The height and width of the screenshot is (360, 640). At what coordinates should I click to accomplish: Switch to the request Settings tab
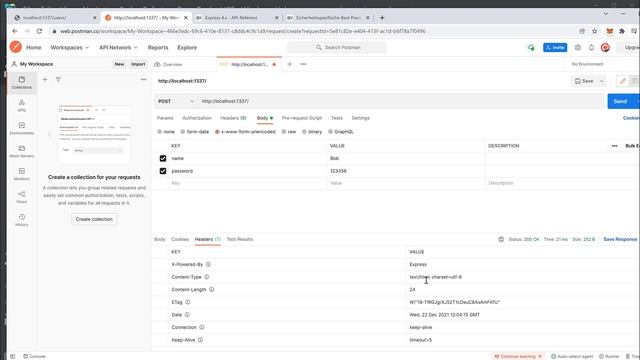(360, 118)
